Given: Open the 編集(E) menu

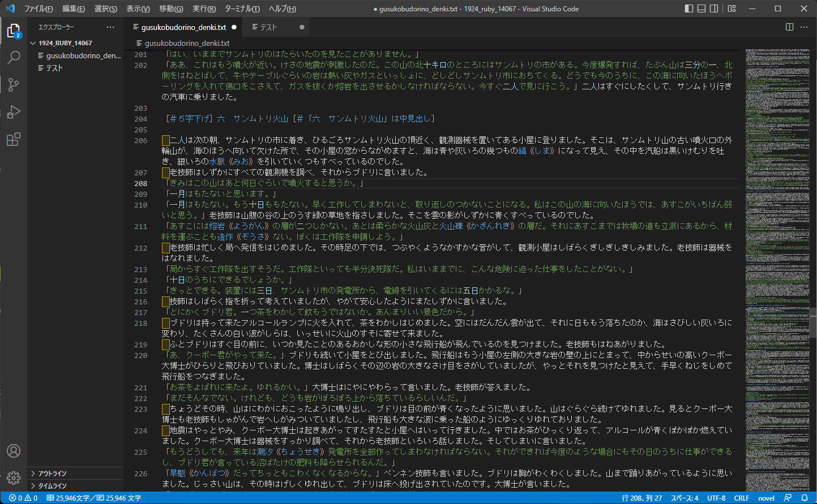Looking at the screenshot, I should (x=74, y=8).
